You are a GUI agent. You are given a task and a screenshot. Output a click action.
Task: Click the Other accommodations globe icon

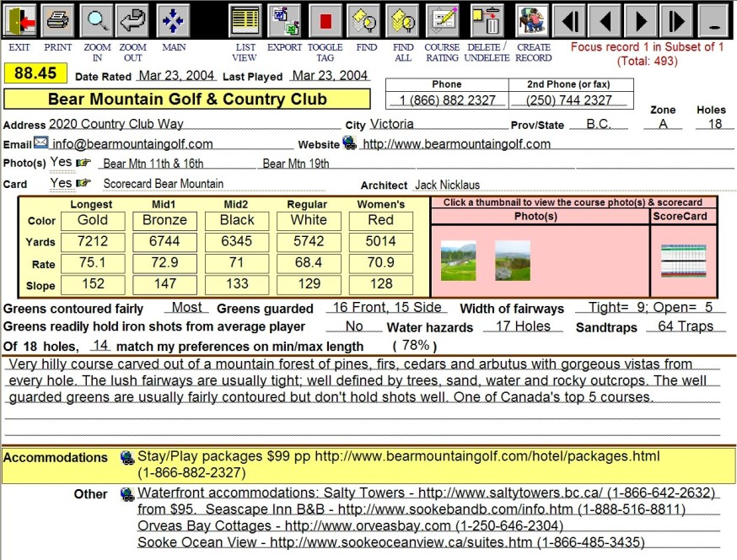click(126, 493)
